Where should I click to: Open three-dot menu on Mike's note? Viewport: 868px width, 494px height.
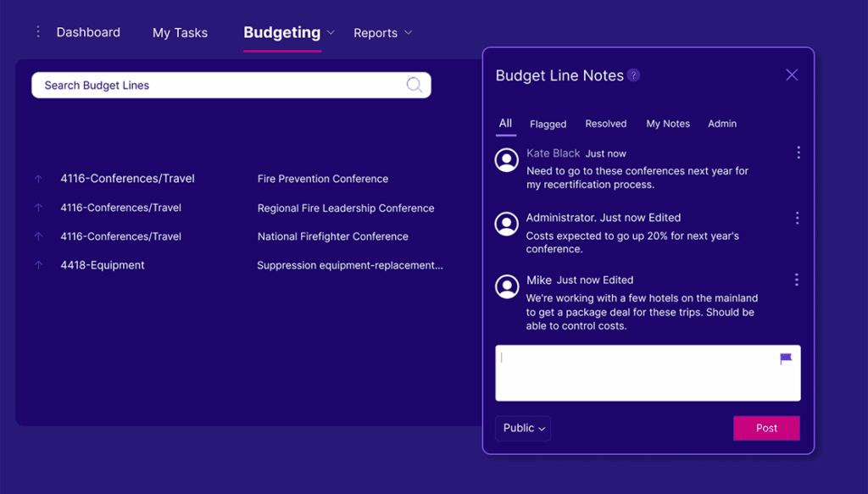click(x=797, y=280)
